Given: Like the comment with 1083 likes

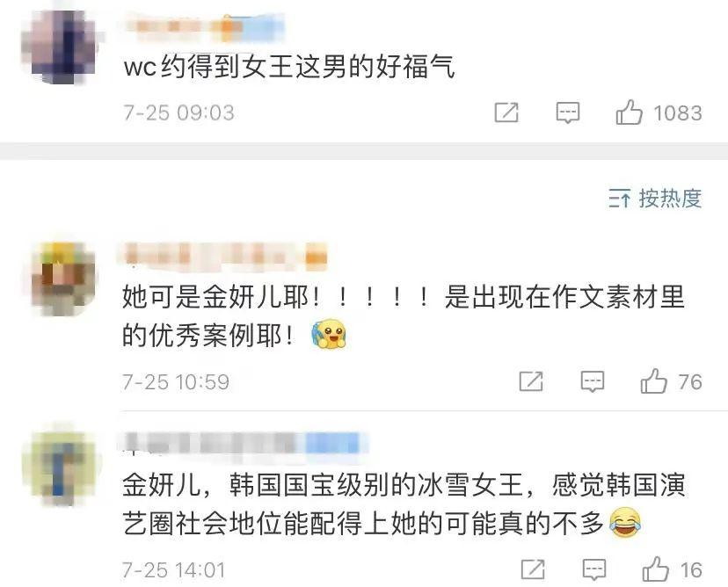Looking at the screenshot, I should point(630,112).
